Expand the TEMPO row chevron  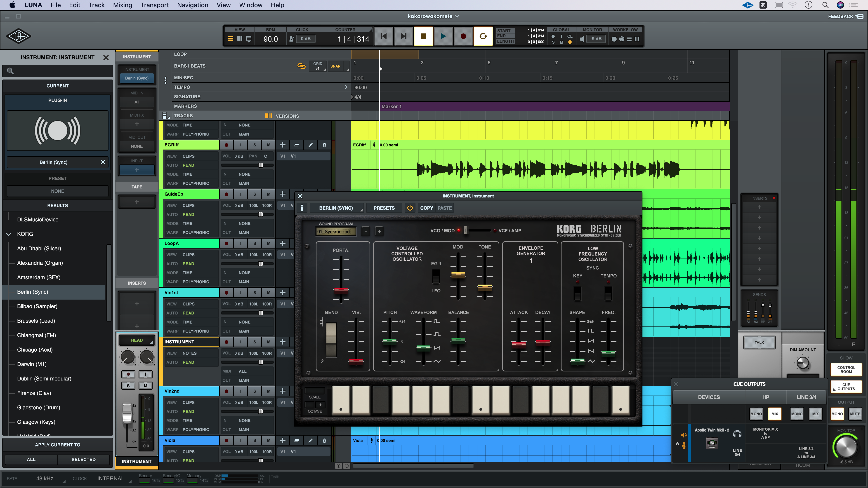[346, 87]
